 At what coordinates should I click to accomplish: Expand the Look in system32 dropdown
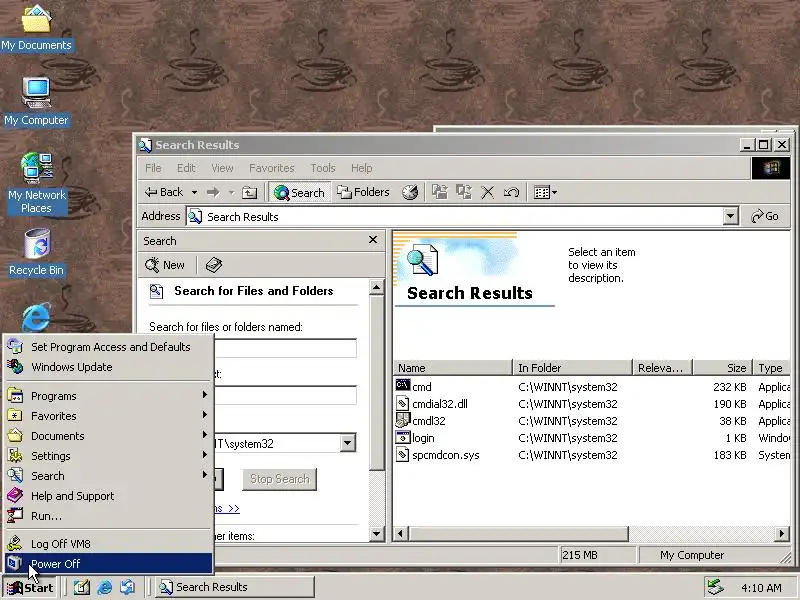click(x=348, y=443)
